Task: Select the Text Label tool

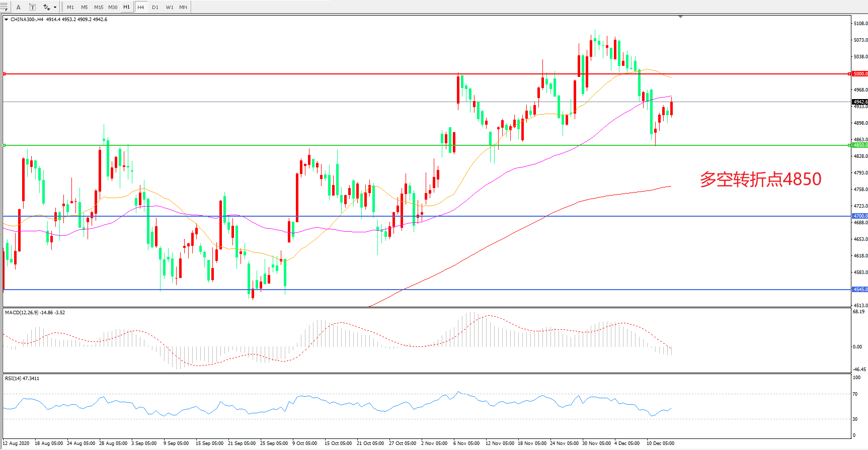Action: click(32, 7)
